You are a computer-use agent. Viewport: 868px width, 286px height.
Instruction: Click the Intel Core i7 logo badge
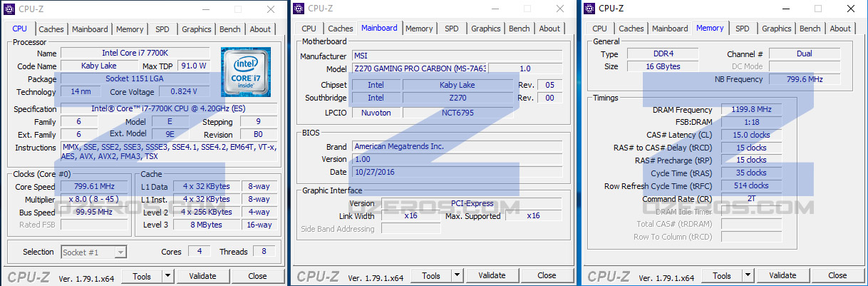[245, 72]
